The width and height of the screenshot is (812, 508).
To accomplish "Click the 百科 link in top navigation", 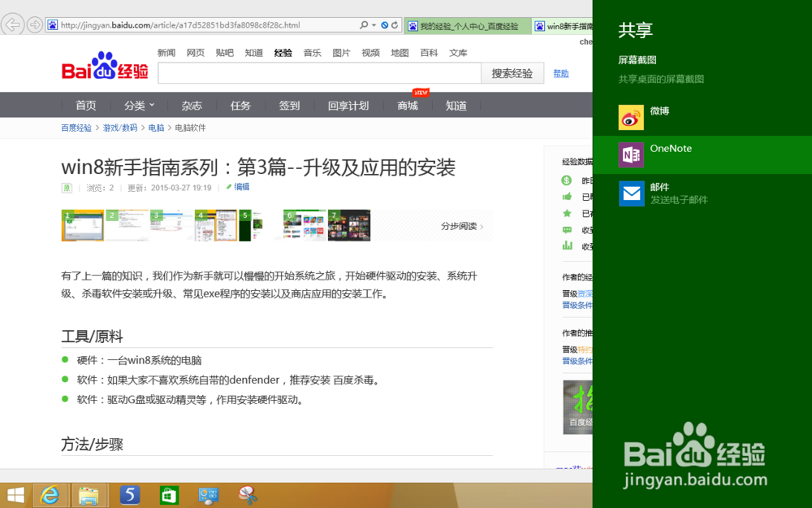I will pyautogui.click(x=429, y=53).
